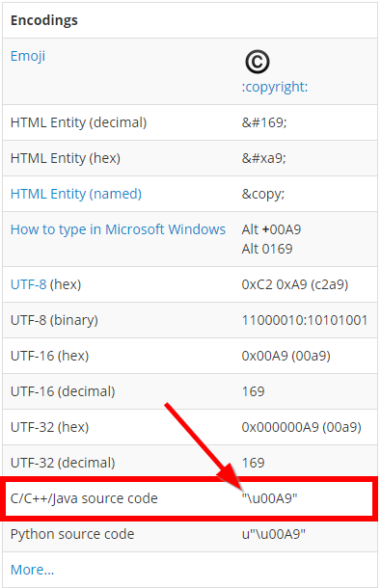Click the copyright symbol emoji
The image size is (381, 588).
click(258, 62)
